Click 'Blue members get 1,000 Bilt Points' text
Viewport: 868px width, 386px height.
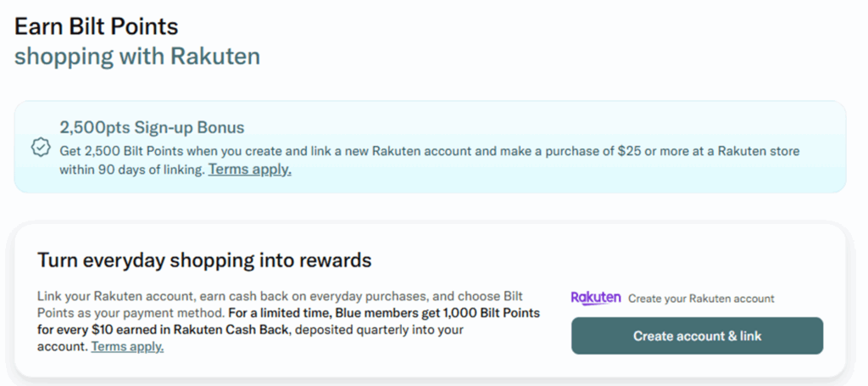tap(458, 313)
